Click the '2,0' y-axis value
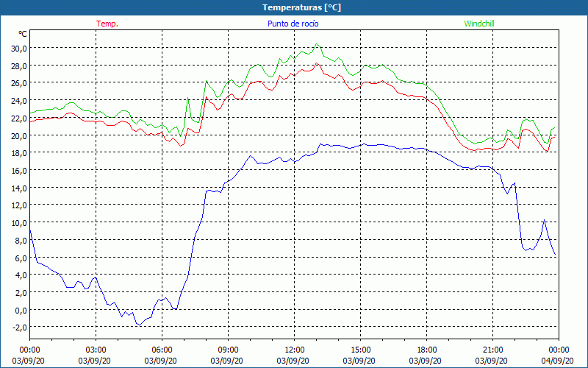588x368 pixels. click(21, 292)
